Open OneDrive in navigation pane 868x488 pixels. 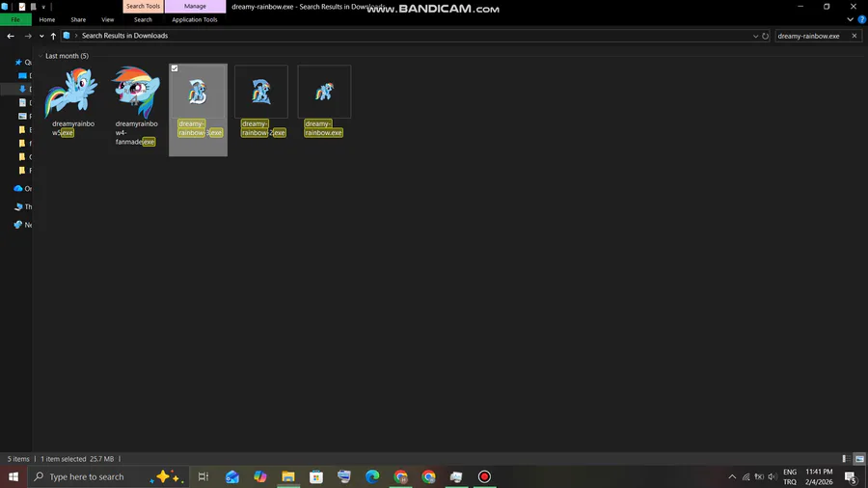click(x=23, y=189)
